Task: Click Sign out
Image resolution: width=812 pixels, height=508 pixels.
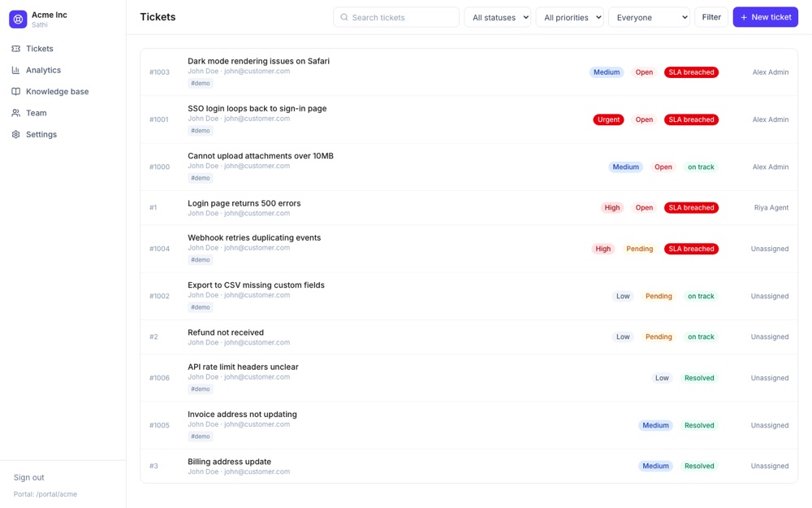Action: point(29,477)
